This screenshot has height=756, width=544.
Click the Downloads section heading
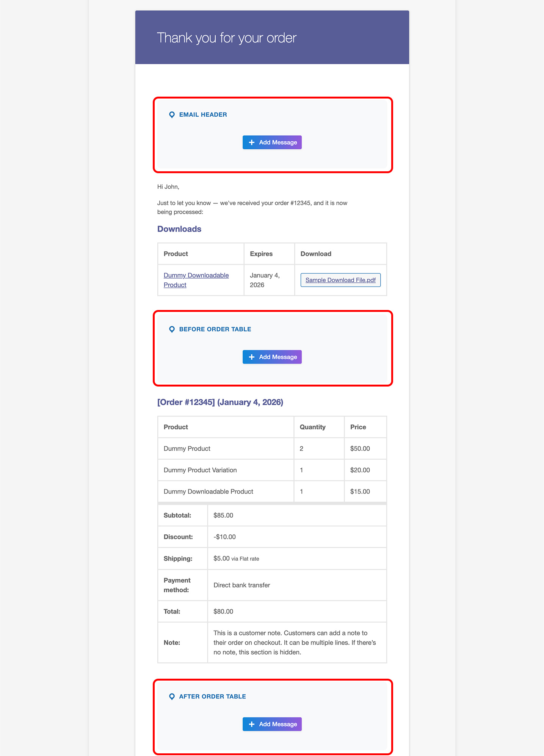(179, 229)
